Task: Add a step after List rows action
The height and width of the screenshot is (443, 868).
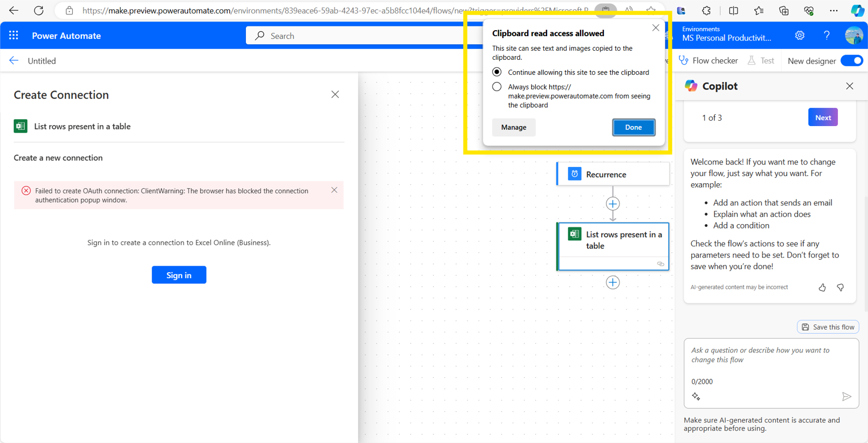Action: click(x=612, y=282)
